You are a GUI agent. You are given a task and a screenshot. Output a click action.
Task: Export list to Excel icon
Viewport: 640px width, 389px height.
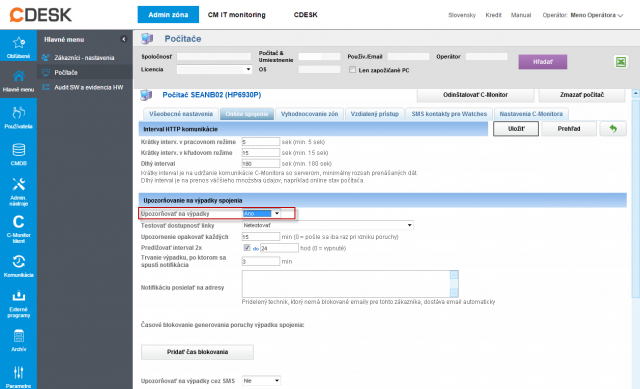621,62
